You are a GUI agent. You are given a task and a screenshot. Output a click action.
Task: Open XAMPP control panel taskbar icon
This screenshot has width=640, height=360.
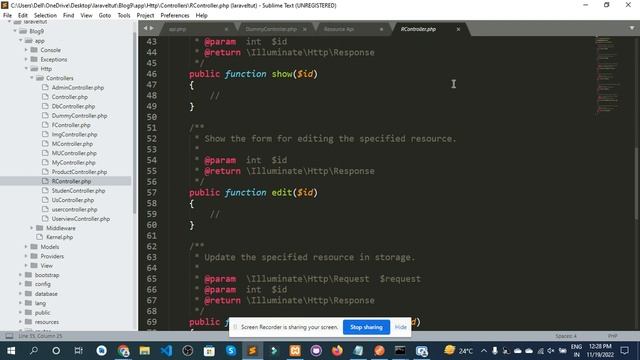coord(295,351)
